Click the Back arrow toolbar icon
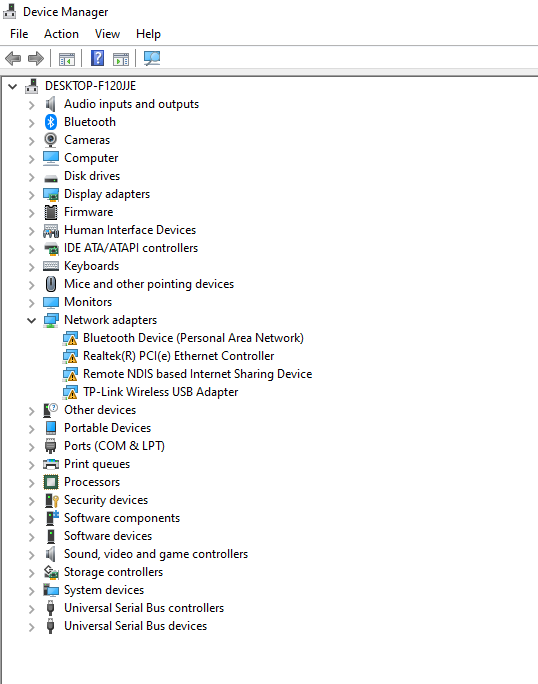538x684 pixels. point(13,58)
